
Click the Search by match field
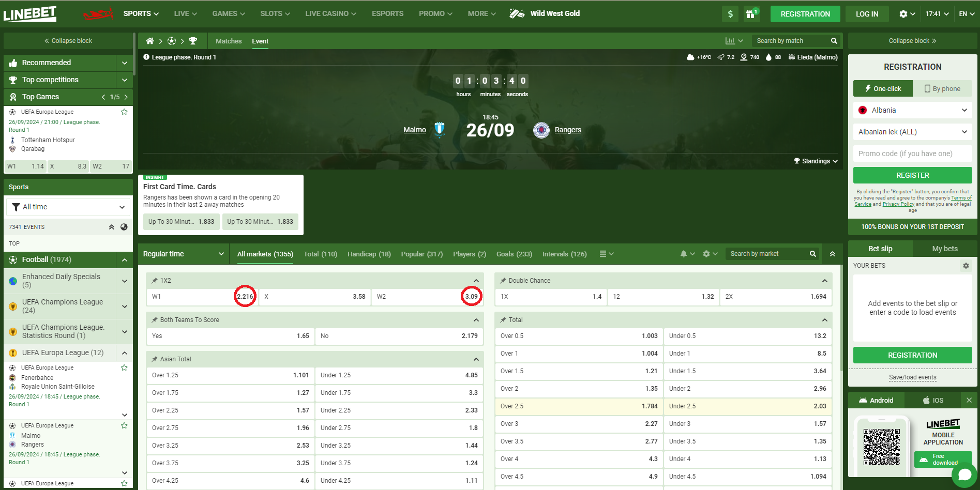[x=790, y=41]
